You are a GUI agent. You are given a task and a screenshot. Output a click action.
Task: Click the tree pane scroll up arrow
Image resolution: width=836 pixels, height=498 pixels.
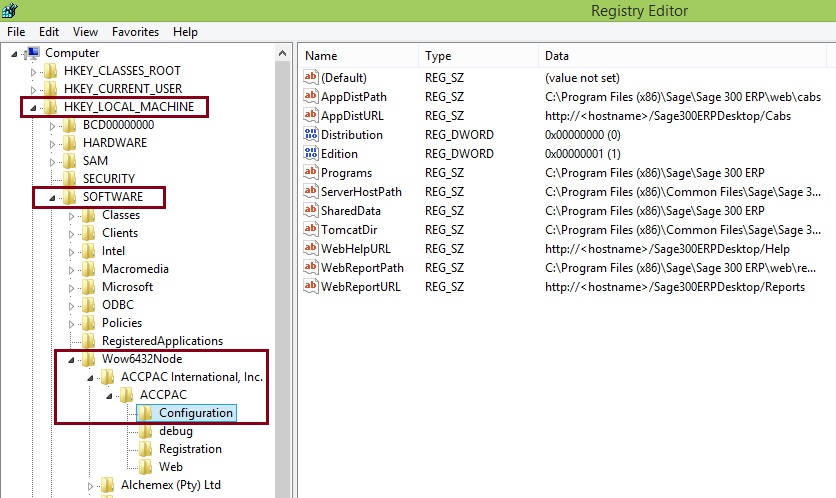283,53
